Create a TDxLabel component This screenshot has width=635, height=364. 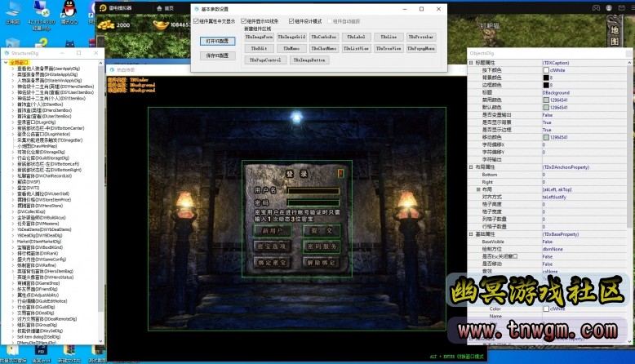pos(357,37)
